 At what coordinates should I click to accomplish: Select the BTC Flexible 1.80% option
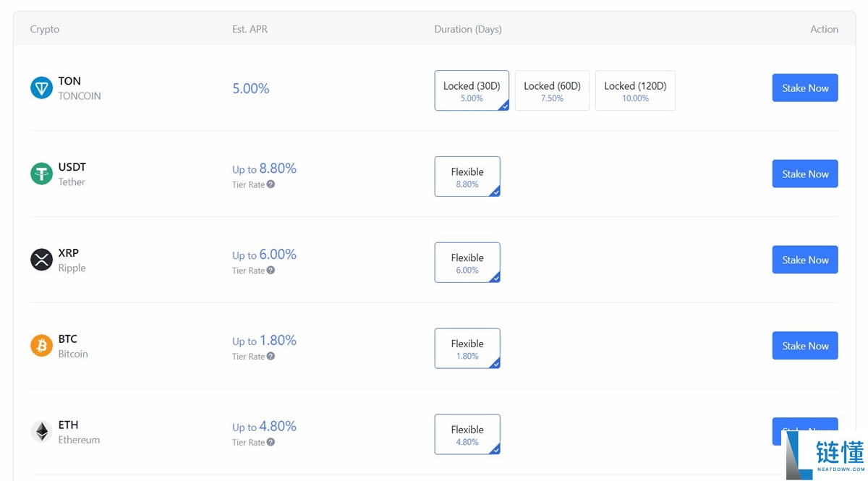tap(467, 349)
